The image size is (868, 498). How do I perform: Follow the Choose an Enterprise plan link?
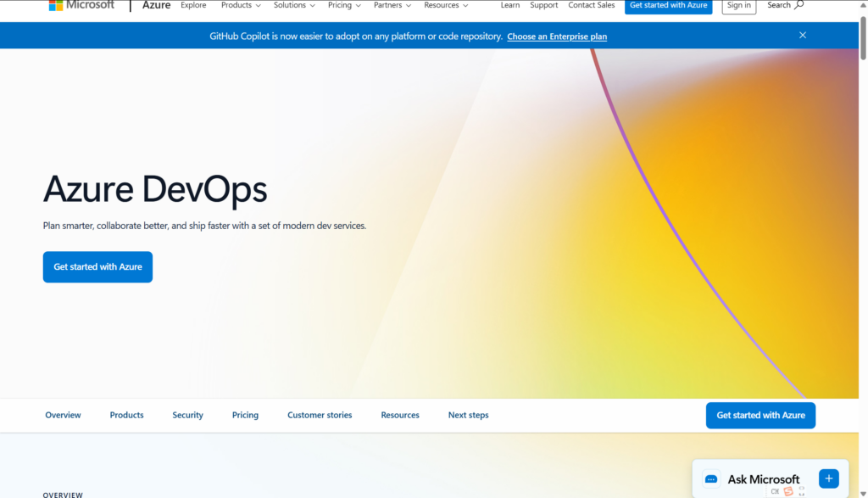pos(557,36)
